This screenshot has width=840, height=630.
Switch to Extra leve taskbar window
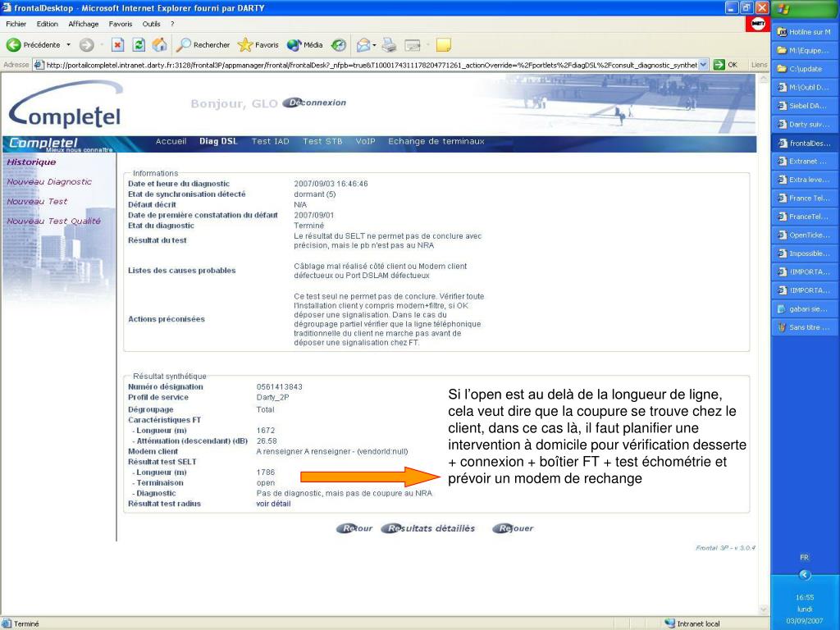pos(805,180)
